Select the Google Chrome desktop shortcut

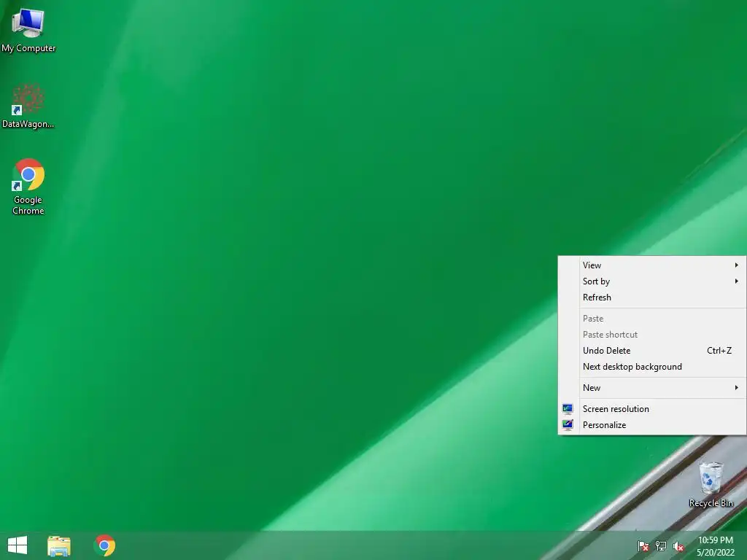coord(28,187)
